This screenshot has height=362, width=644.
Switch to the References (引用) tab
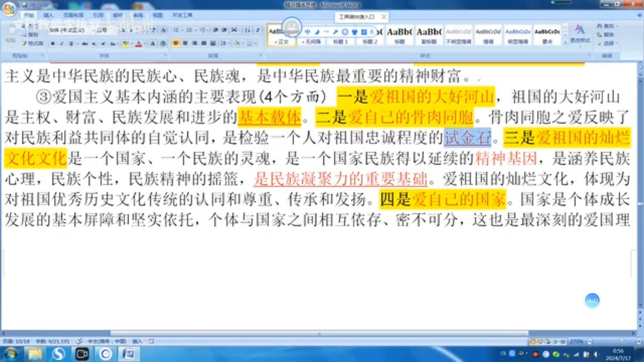[98, 15]
